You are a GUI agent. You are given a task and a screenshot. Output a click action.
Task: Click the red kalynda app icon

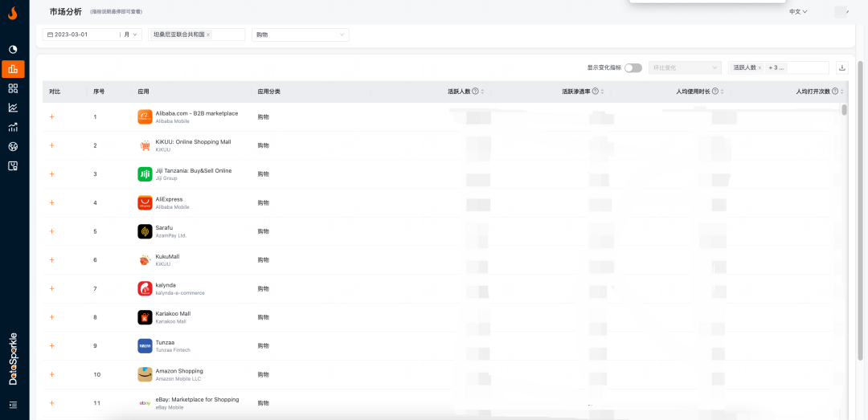pyautogui.click(x=145, y=288)
